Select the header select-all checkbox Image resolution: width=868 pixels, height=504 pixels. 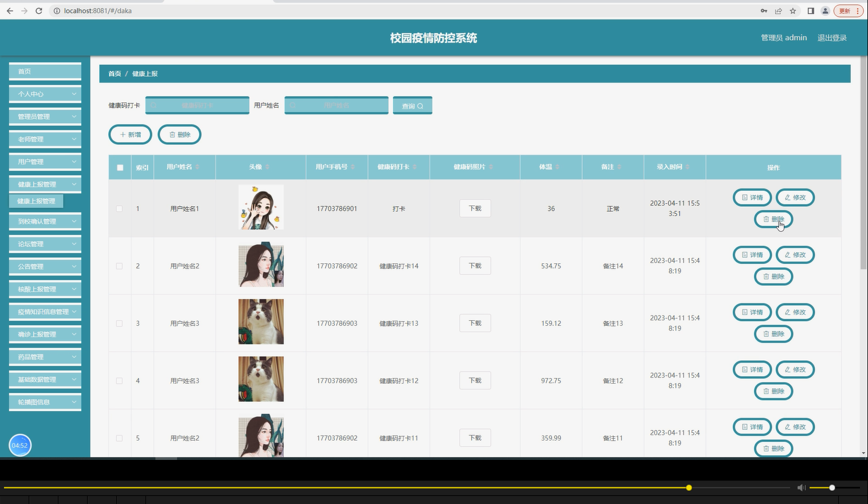point(120,168)
